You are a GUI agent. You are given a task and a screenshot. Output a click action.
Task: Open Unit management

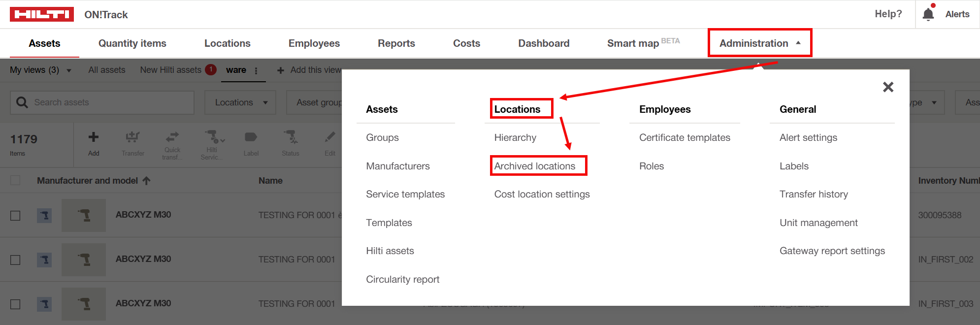[x=818, y=223]
